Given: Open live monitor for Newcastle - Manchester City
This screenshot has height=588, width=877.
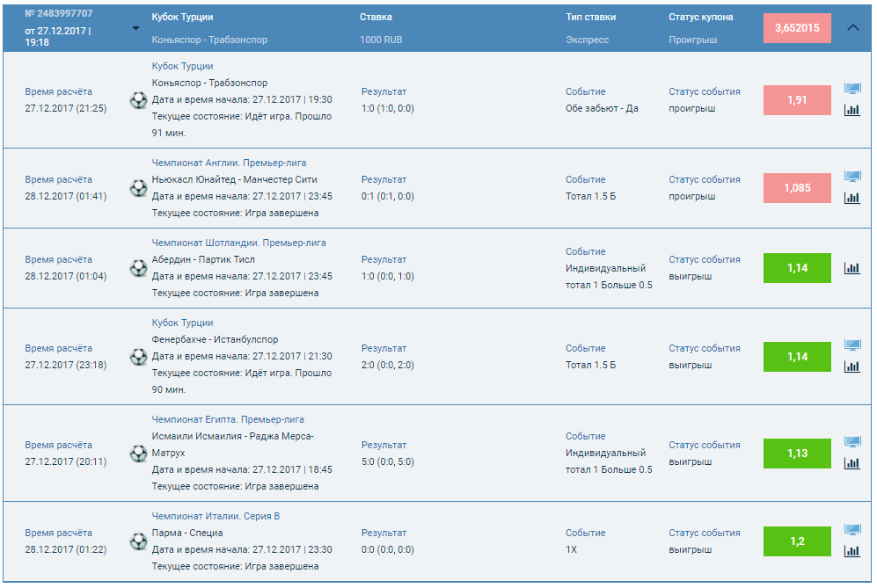Looking at the screenshot, I should tap(851, 177).
